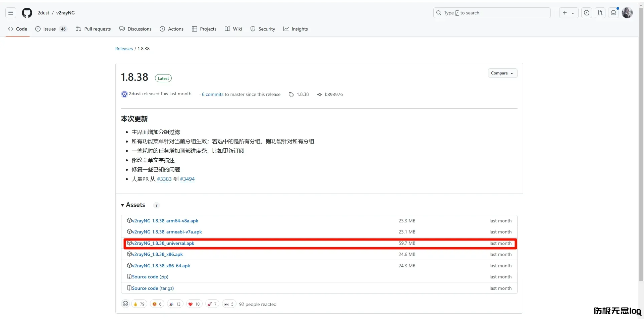Open your issues icon in header
The height and width of the screenshot is (319, 644).
pyautogui.click(x=587, y=13)
